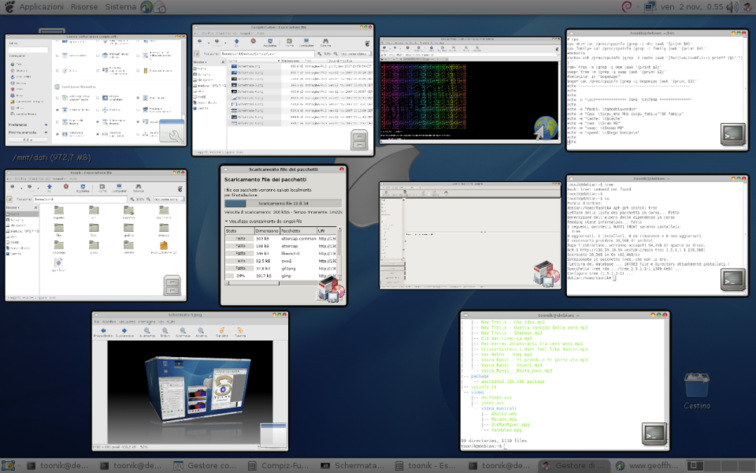
Task: Click globe icon on the browser window thumbnail
Action: pos(545,128)
